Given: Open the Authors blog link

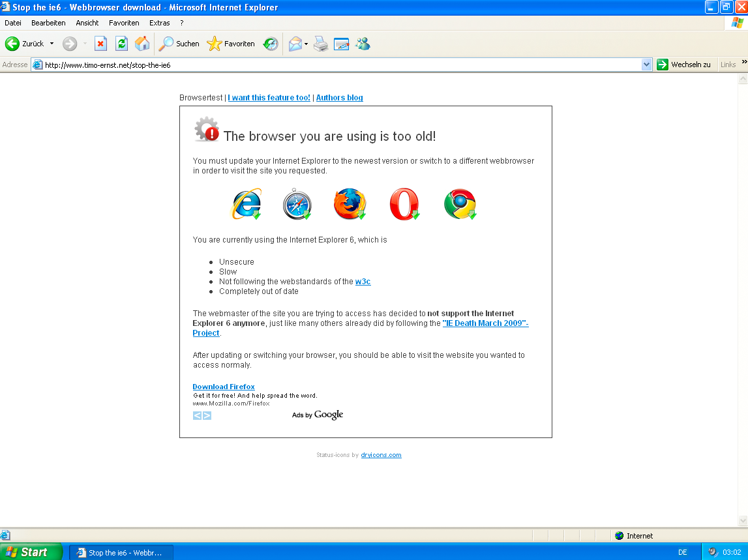Looking at the screenshot, I should tap(340, 97).
